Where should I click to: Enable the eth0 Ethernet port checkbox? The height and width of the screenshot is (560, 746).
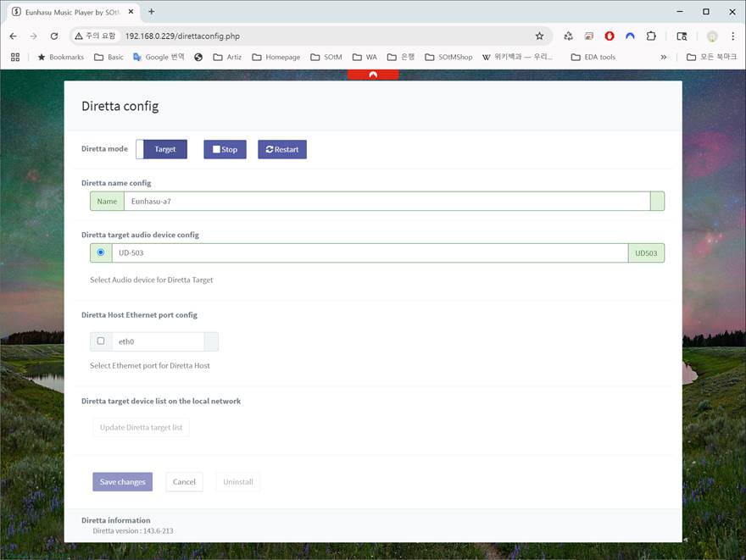pos(101,341)
